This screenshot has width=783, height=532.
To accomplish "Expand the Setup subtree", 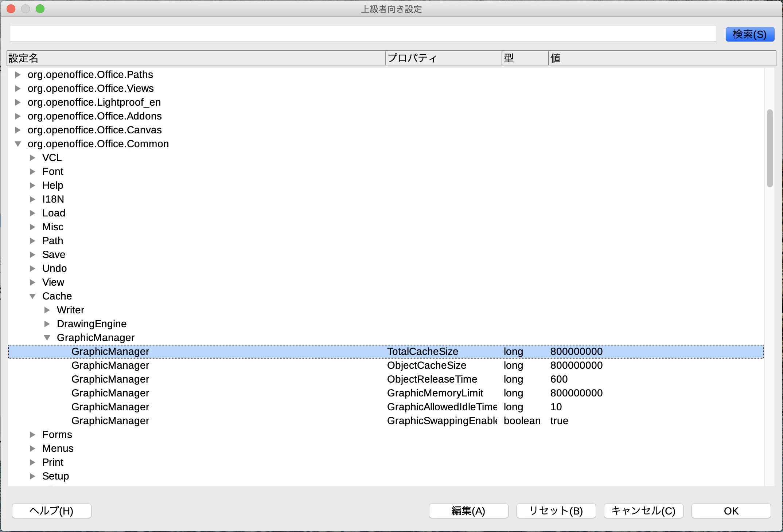I will tap(32, 476).
